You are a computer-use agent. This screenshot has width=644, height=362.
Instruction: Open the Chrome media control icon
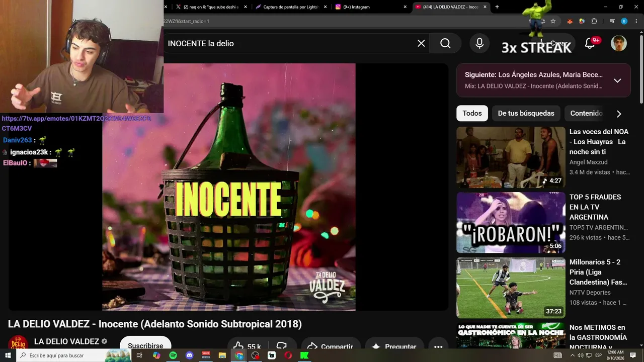click(612, 21)
